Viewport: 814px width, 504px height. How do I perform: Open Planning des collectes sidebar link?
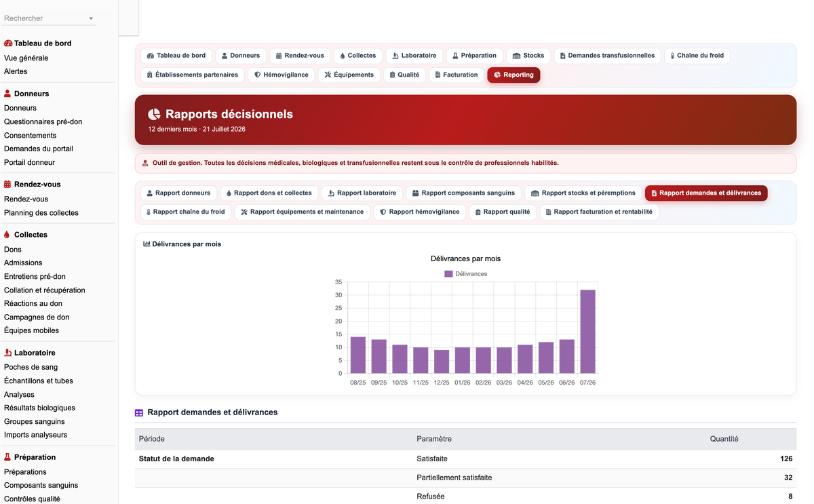tap(41, 212)
